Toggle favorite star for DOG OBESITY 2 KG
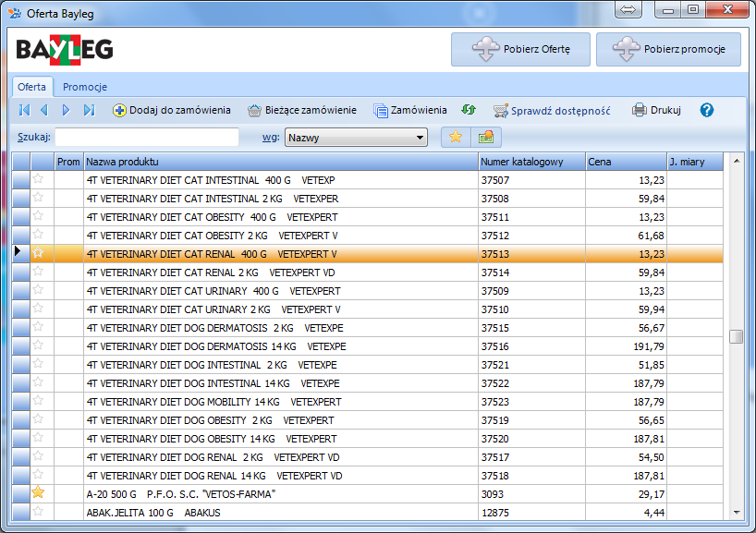This screenshot has width=756, height=533. (38, 419)
